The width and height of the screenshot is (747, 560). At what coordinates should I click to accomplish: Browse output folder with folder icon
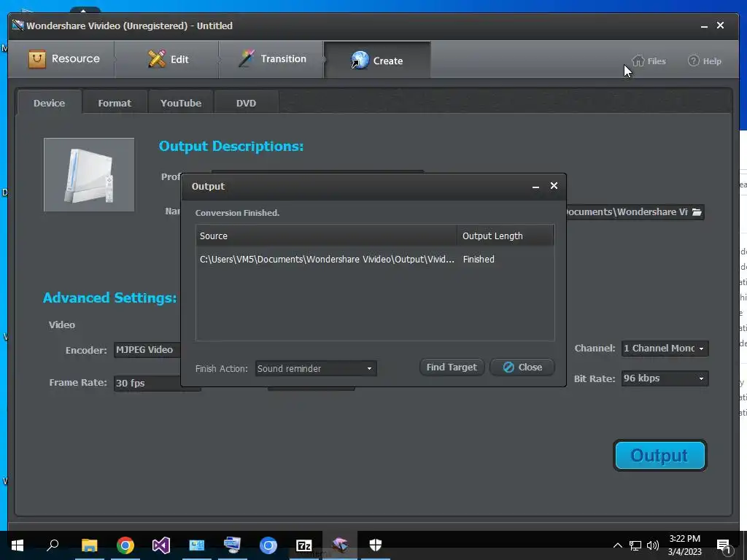697,212
